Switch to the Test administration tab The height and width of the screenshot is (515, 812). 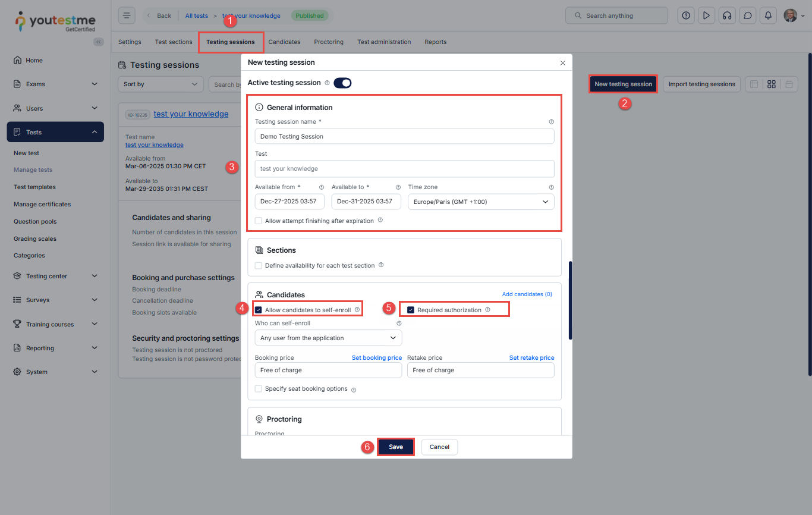click(384, 42)
